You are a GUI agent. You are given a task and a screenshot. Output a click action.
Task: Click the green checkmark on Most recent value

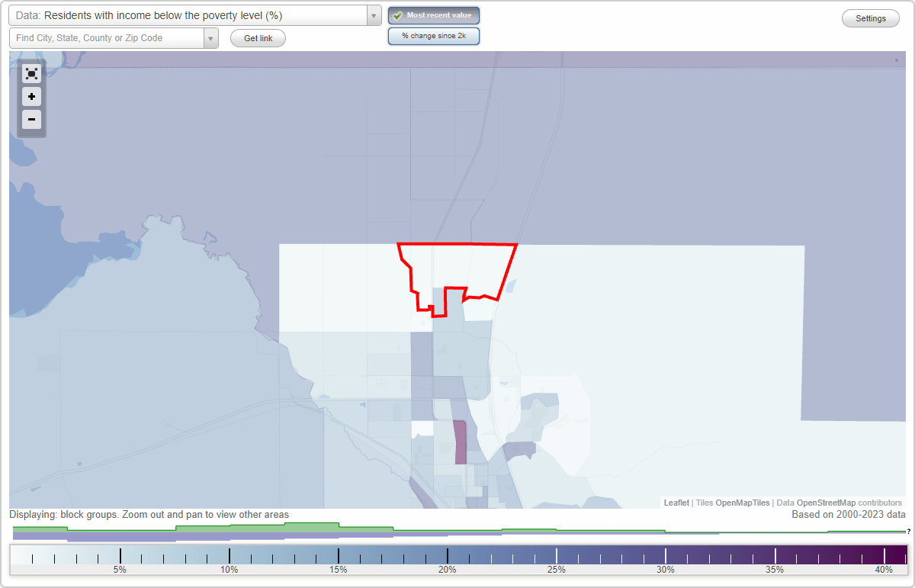[396, 14]
